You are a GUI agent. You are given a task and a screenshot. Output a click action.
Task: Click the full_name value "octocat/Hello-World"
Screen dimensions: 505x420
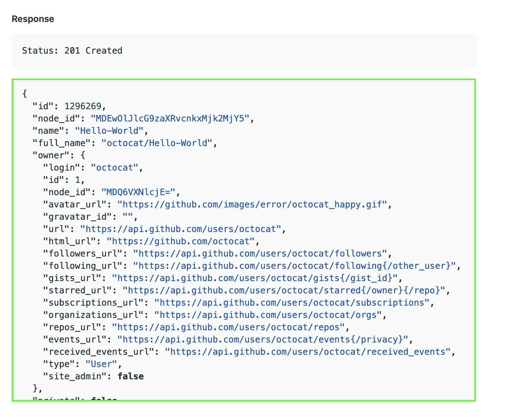point(157,143)
